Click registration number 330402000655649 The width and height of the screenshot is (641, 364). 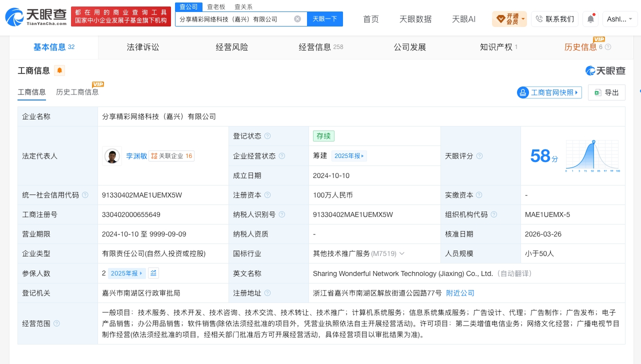pos(131,214)
